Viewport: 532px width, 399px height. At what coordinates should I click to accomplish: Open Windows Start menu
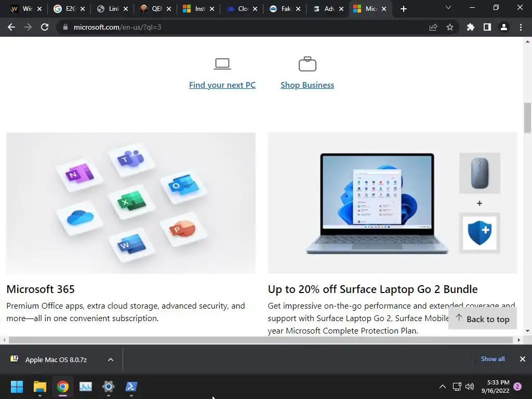(x=17, y=387)
